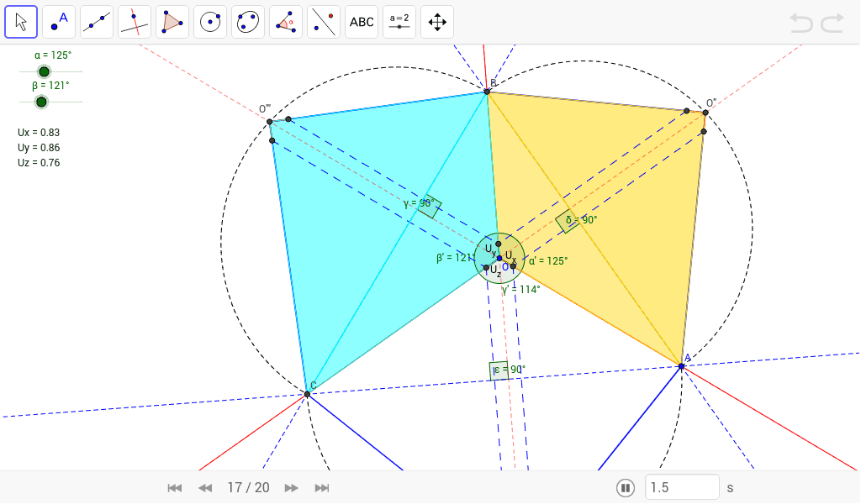The height and width of the screenshot is (504, 861).
Task: Click the Undo arrow
Action: click(x=801, y=23)
